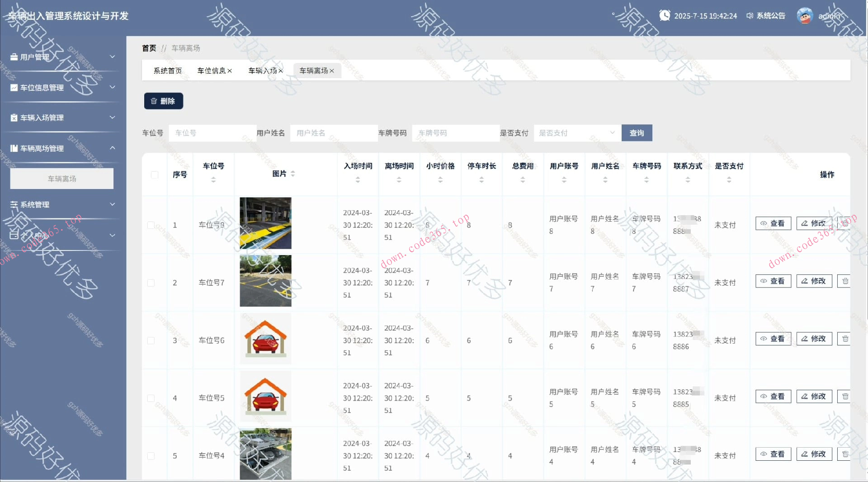Viewport: 868px width, 482px height.
Task: Click the admin avatar picture
Action: 805,15
